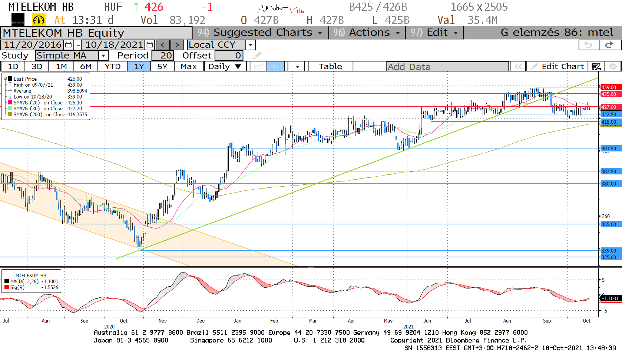Click the start date 11/20/2016 field
The height and width of the screenshot is (364, 622).
coord(32,45)
